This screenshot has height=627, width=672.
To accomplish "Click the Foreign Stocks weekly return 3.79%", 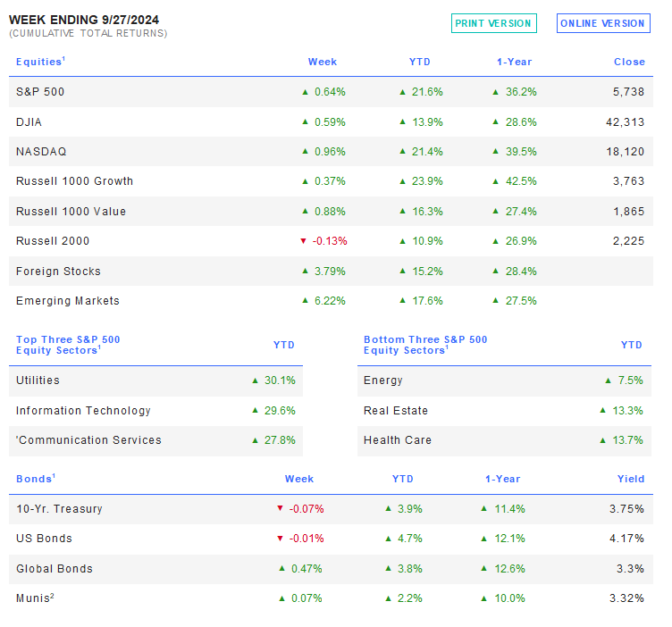I will point(330,272).
